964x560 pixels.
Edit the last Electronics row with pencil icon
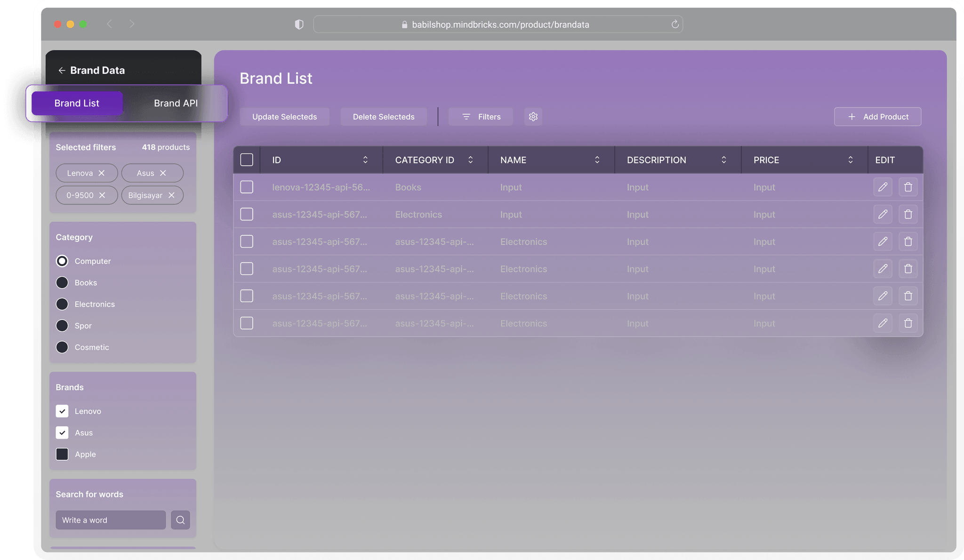[x=883, y=323]
